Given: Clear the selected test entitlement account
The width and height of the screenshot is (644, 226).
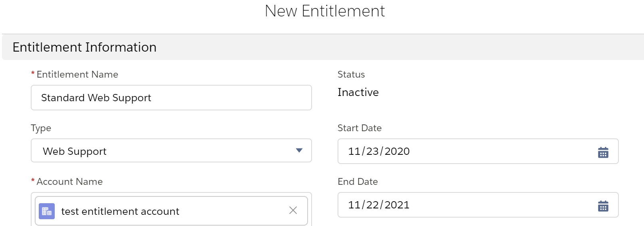Looking at the screenshot, I should coord(293,210).
